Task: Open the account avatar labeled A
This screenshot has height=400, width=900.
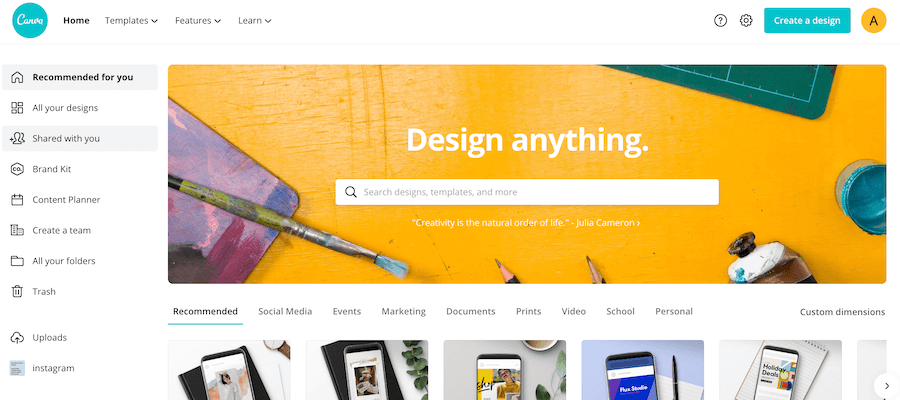Action: tap(874, 21)
